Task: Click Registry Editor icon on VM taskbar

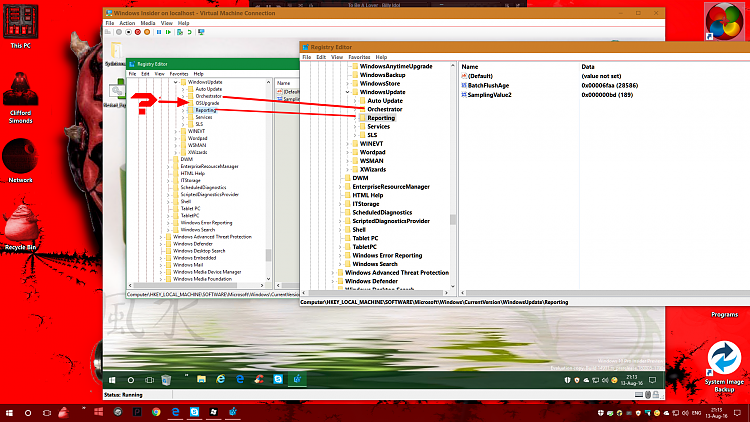Action: click(x=297, y=379)
